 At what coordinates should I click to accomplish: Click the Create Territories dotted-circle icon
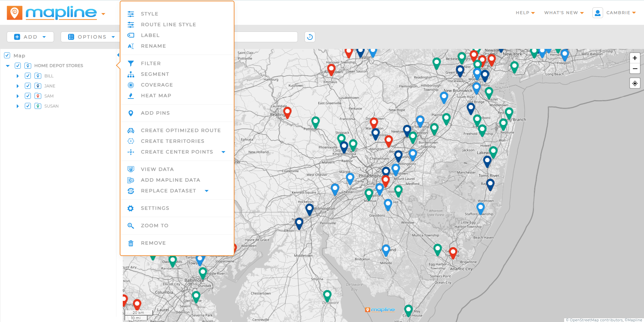(x=131, y=141)
